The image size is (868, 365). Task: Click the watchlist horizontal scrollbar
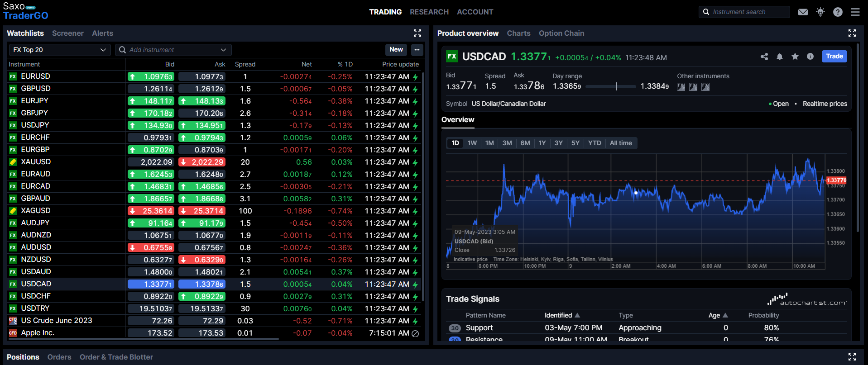(x=144, y=339)
